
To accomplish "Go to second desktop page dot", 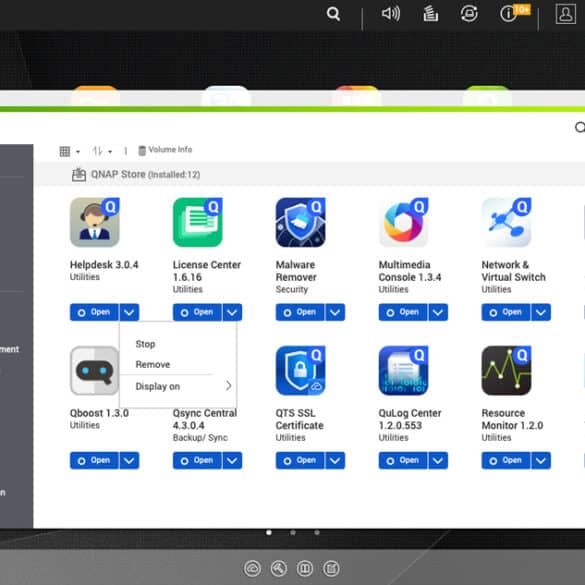I will click(293, 532).
